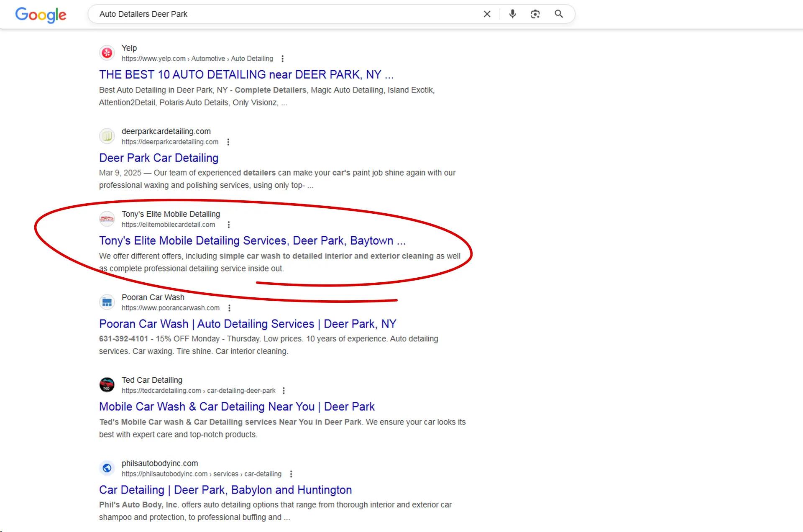Open more options for Yelp result
The image size is (803, 532).
pos(283,59)
